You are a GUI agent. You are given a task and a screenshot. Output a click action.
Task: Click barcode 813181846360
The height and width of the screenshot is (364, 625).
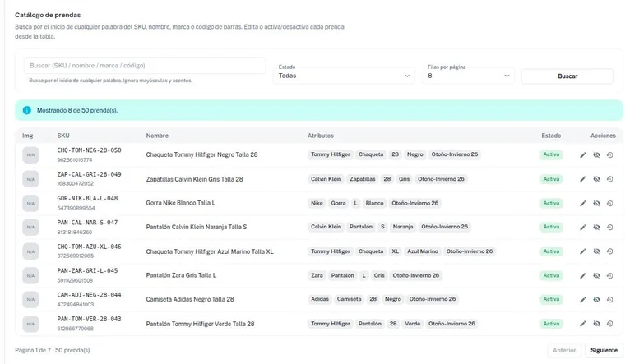coord(75,233)
